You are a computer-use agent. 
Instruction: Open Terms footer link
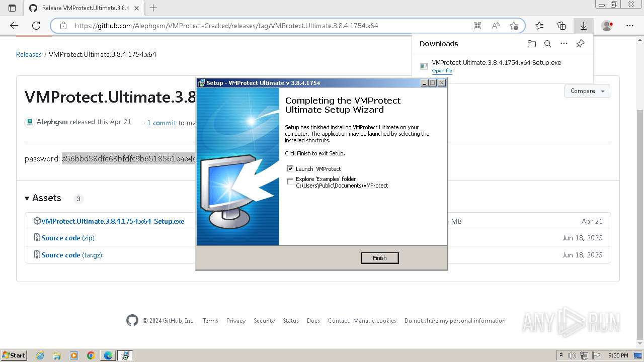tap(210, 321)
